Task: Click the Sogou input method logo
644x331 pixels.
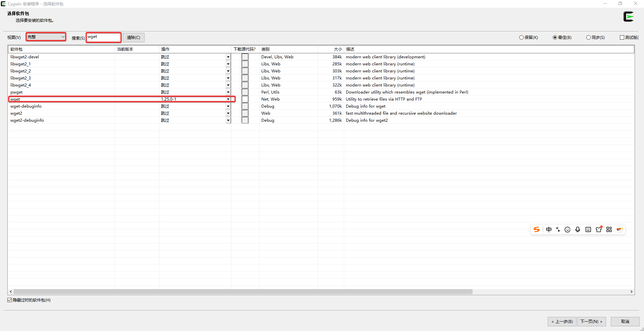Action: (537, 229)
